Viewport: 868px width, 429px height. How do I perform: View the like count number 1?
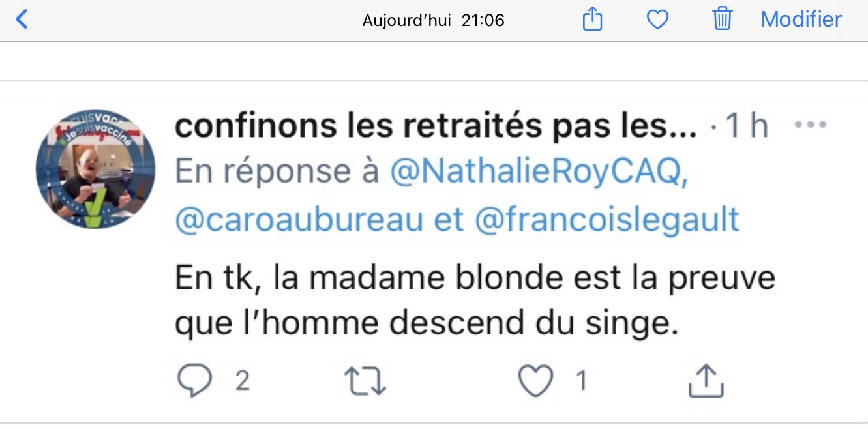click(582, 381)
